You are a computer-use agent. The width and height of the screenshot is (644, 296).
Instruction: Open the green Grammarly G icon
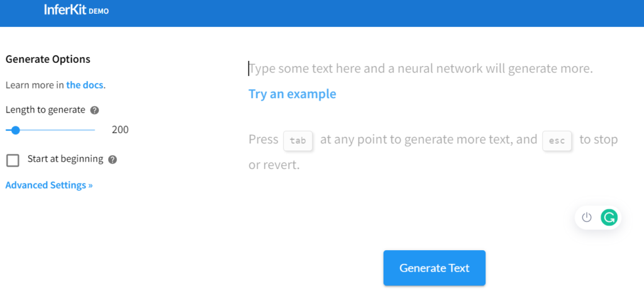(x=609, y=217)
